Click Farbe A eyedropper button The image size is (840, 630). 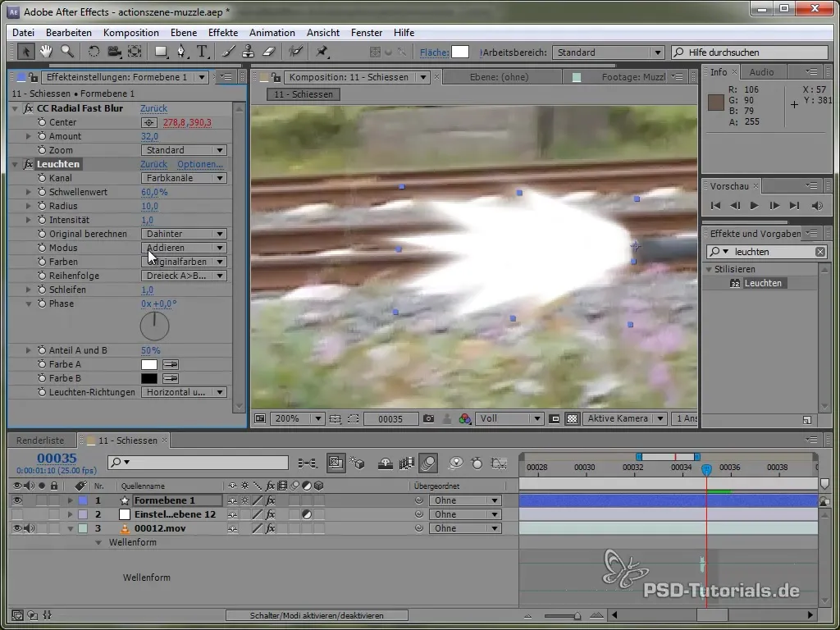171,364
